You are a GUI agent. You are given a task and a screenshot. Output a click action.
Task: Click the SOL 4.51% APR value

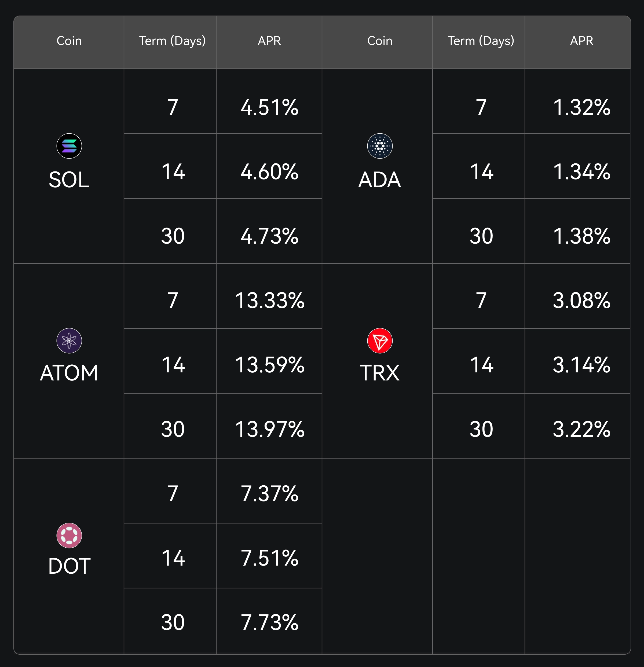pos(269,108)
